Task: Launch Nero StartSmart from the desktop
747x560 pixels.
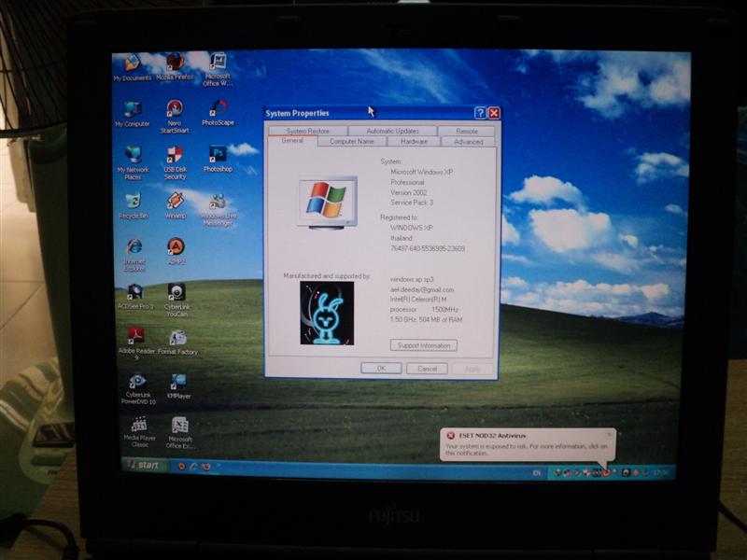Action: [x=175, y=116]
